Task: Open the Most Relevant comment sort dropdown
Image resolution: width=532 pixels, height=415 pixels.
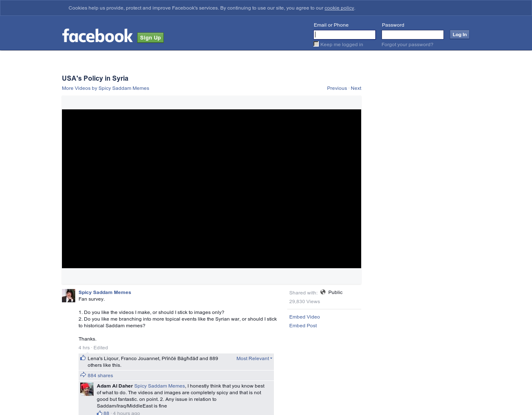Action: click(254, 358)
